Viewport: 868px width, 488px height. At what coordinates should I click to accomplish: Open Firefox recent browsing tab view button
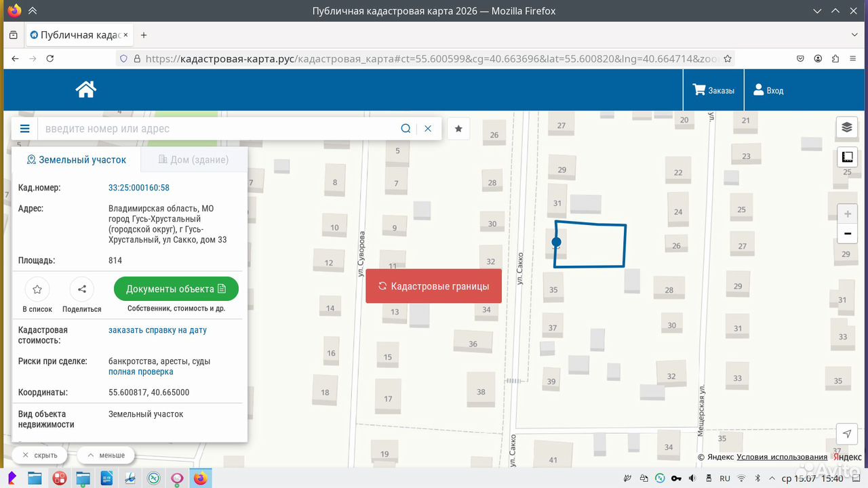point(14,35)
